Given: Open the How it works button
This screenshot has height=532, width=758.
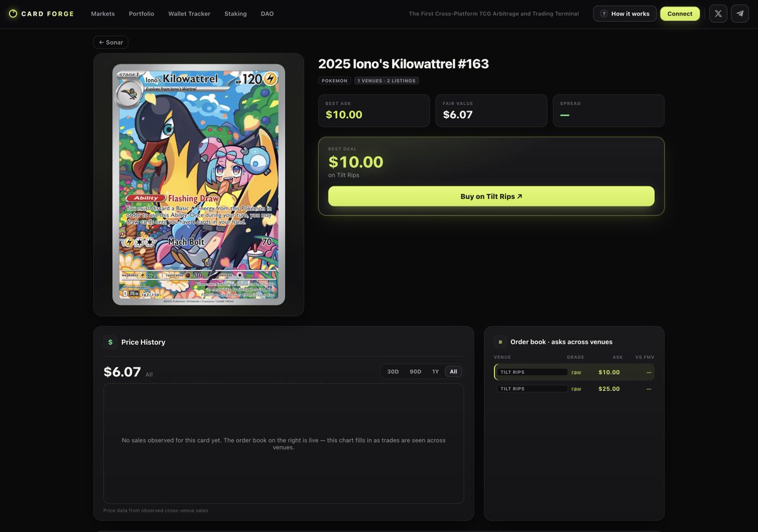Looking at the screenshot, I should pos(625,13).
